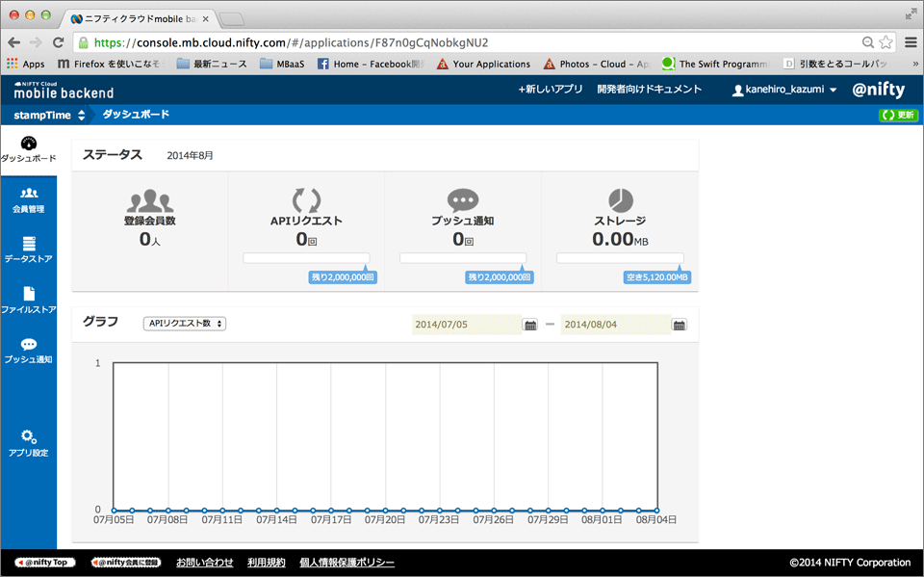This screenshot has height=577, width=924.
Task: Click the 2014/07/05 start date field
Action: click(466, 325)
